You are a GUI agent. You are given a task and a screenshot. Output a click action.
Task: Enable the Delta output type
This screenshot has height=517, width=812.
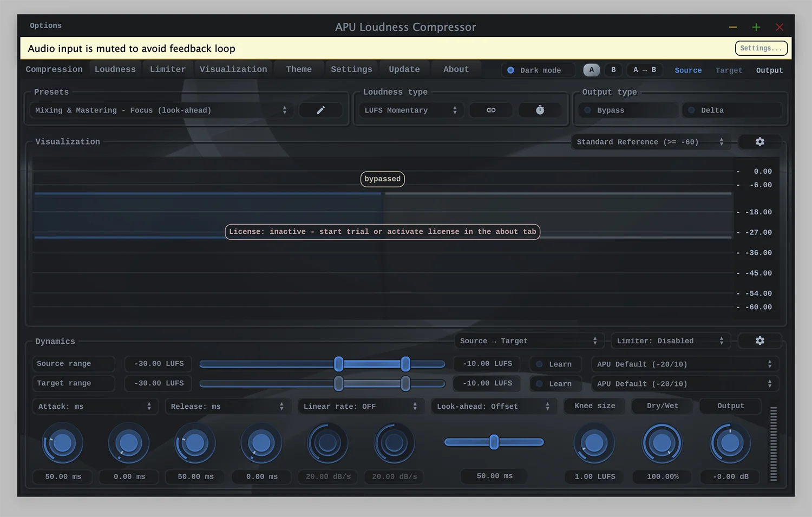(x=732, y=110)
